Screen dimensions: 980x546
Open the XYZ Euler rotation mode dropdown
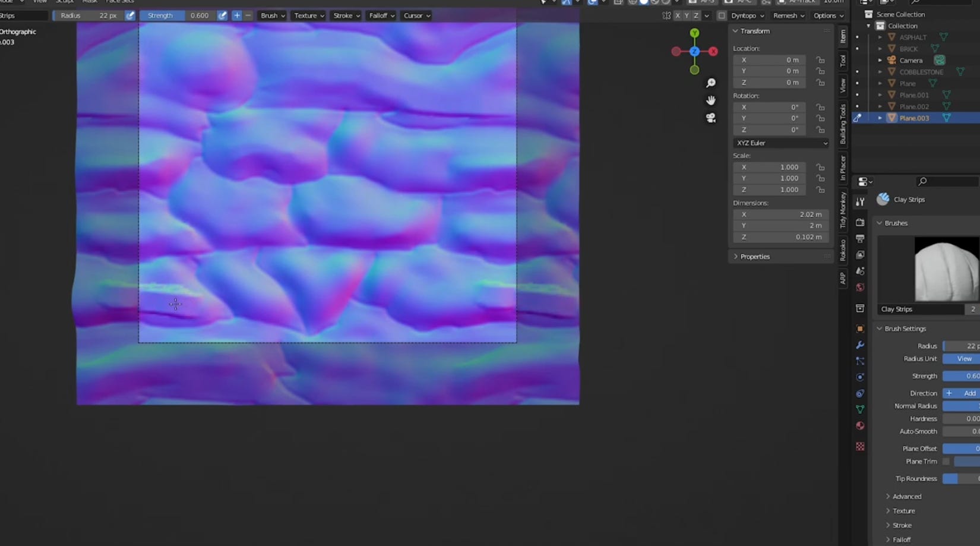(x=781, y=143)
